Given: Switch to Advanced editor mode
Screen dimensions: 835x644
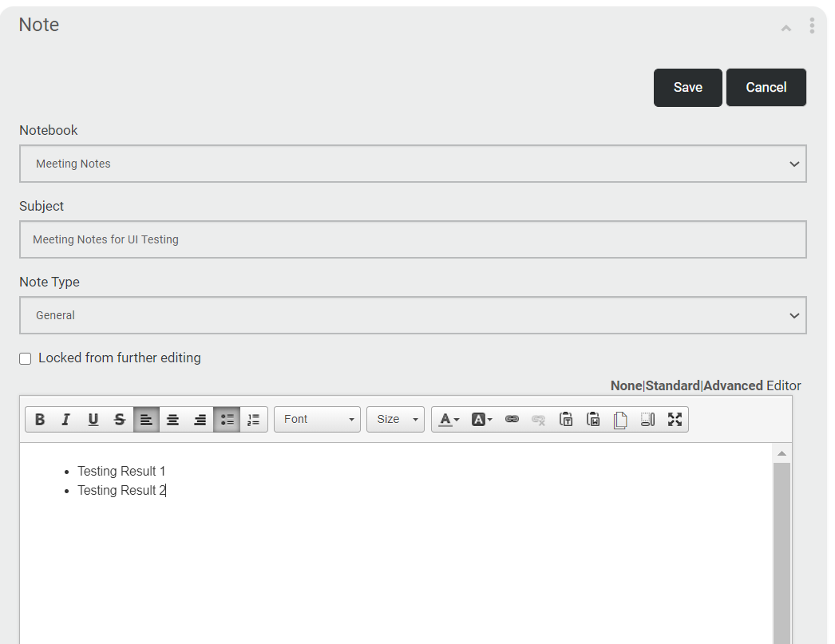Looking at the screenshot, I should tap(734, 386).
